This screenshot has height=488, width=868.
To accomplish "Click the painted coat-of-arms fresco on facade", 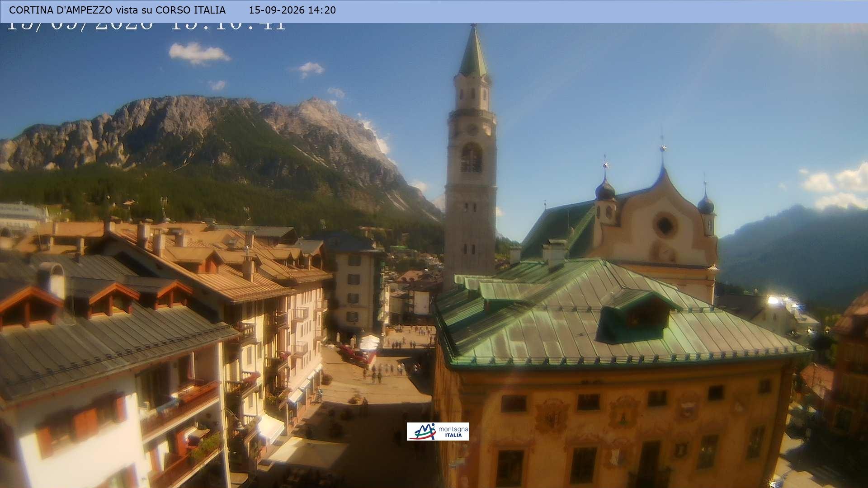I will [x=551, y=415].
